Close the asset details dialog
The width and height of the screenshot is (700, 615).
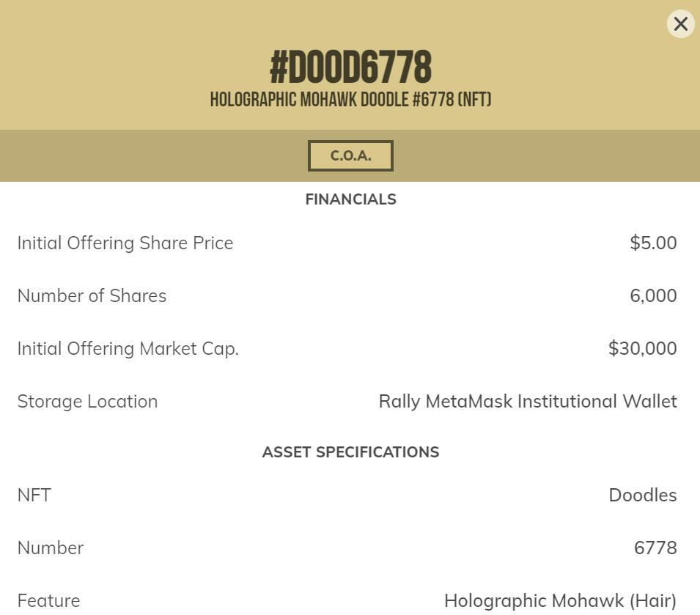pyautogui.click(x=680, y=24)
